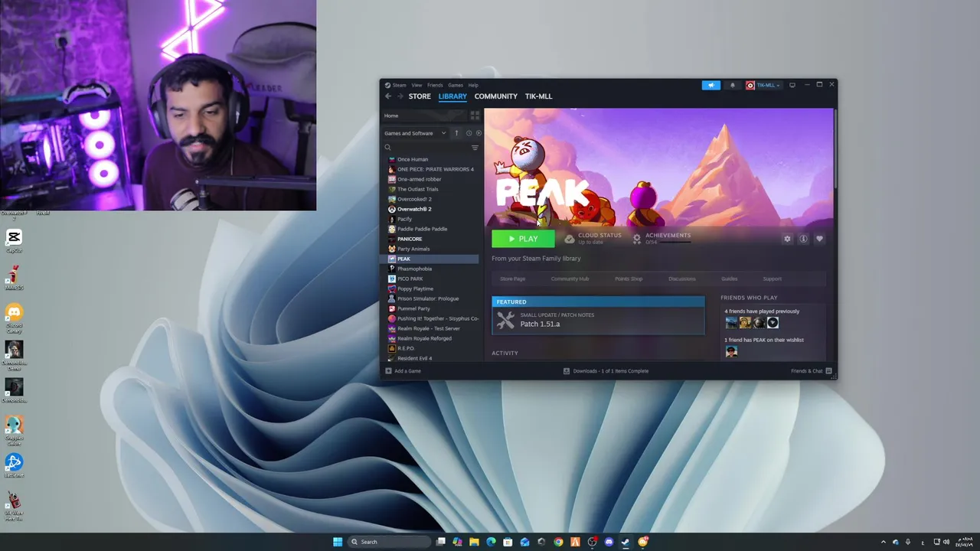Switch Steam to Big Picture mode icon
The image size is (980, 551).
[x=792, y=85]
